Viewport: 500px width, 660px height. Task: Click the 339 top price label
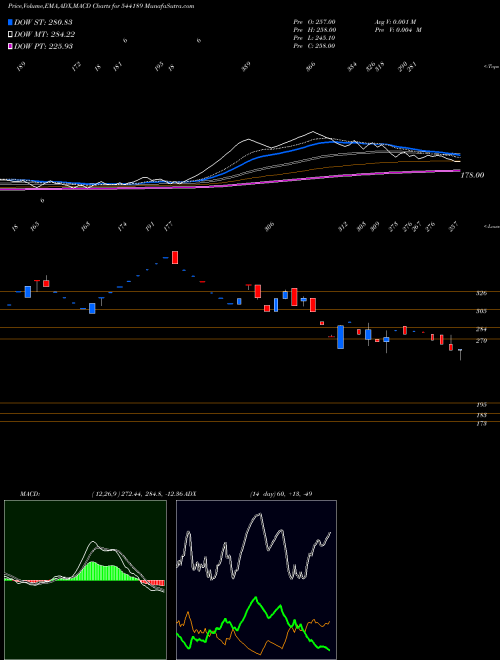[x=246, y=67]
